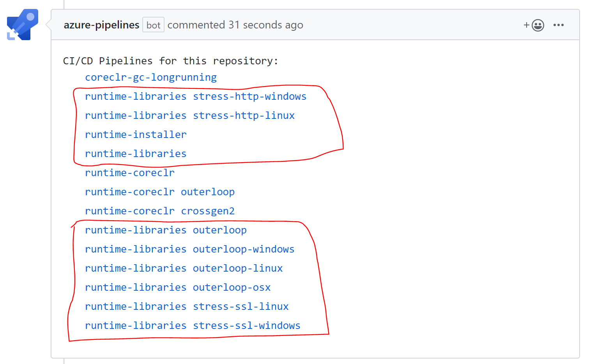Screen dimensions: 589x364
Task: Open the plain runtime-libraries pipeline link
Action: 136,154
